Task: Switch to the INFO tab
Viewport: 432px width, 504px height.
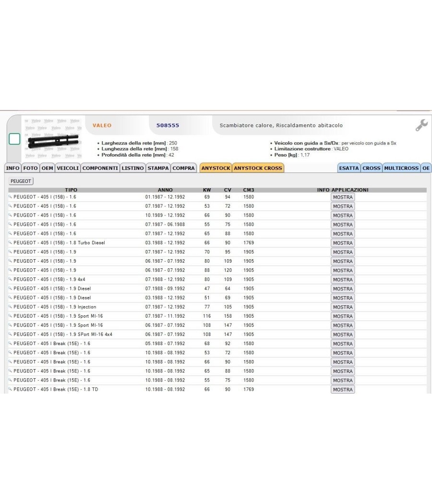Action: 12,168
